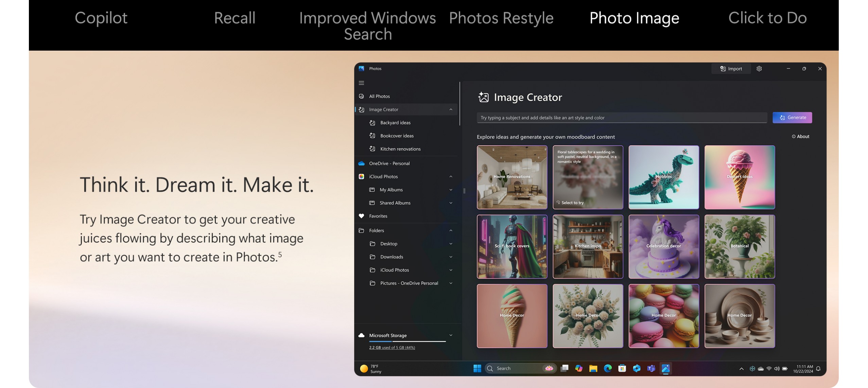Expand the Microsoft Storage chevron
The width and height of the screenshot is (868, 388).
(451, 335)
